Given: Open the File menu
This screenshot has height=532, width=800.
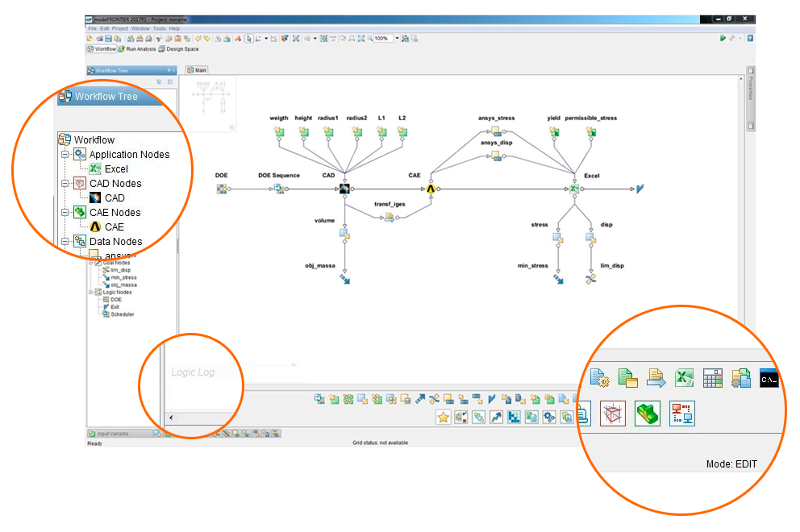Looking at the screenshot, I should (92, 28).
